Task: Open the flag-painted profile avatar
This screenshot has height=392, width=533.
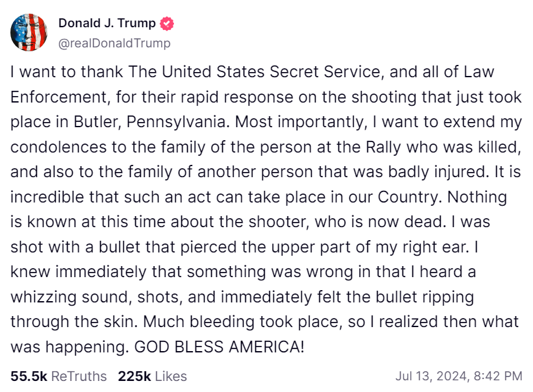Action: click(x=29, y=32)
